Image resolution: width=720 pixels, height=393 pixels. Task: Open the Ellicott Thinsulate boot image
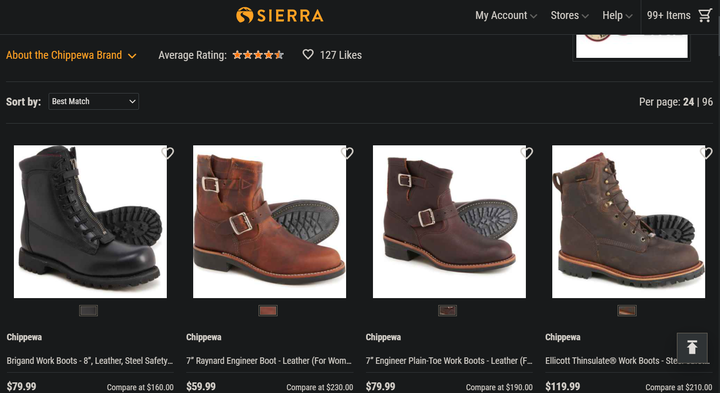628,222
